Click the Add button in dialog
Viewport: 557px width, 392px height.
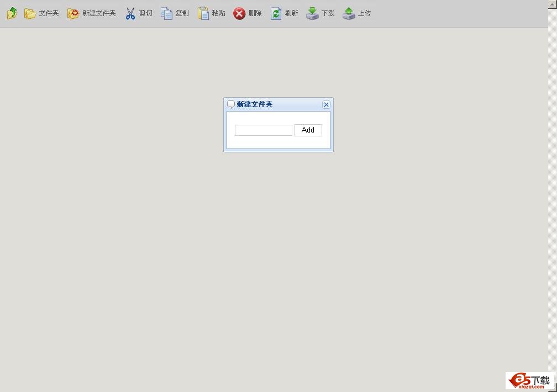(308, 130)
